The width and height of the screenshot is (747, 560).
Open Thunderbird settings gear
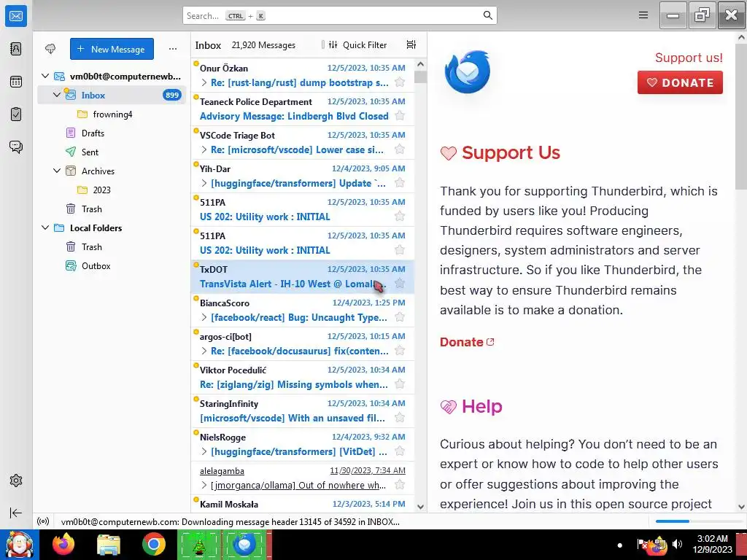pos(16,481)
